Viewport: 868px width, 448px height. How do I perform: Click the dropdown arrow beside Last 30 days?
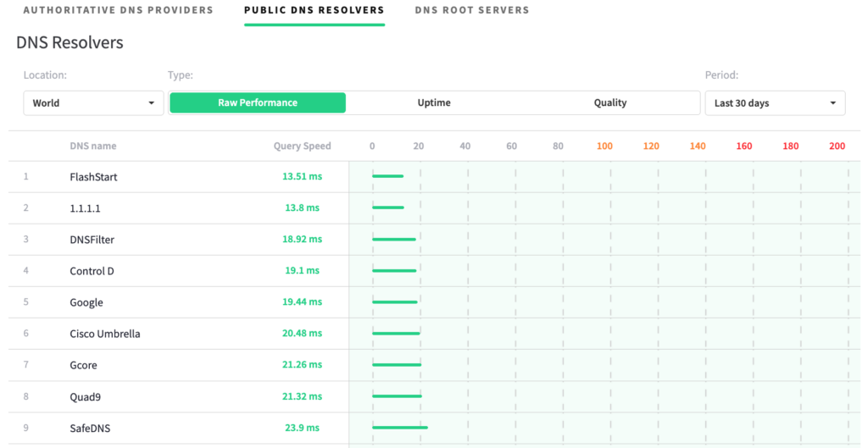click(x=832, y=103)
